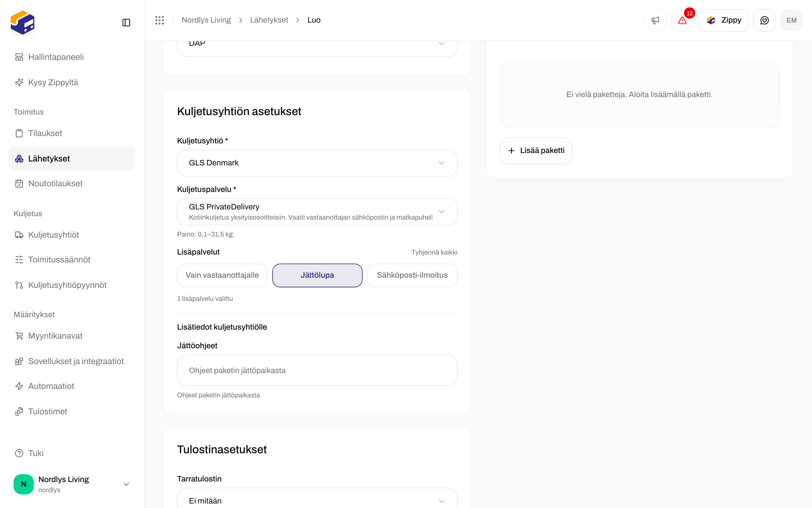Open Toimitussäännöt page

pos(72,260)
